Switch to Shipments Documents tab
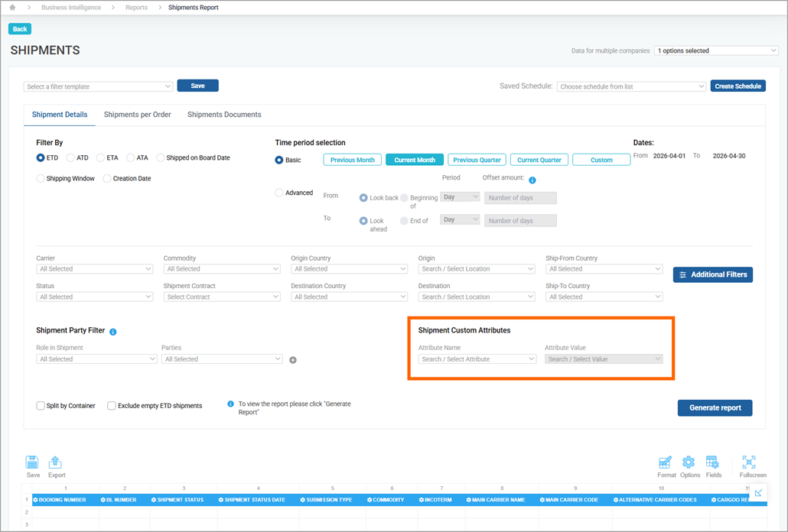 (x=224, y=115)
